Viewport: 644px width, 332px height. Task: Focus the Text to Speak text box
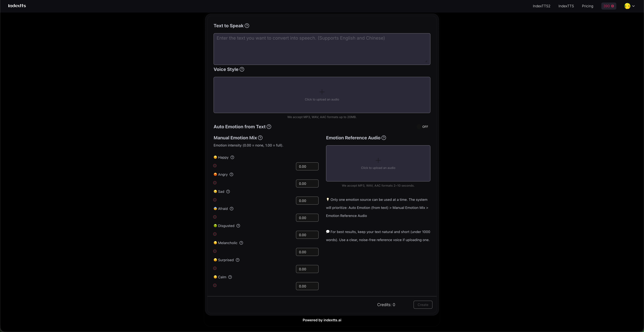point(322,49)
